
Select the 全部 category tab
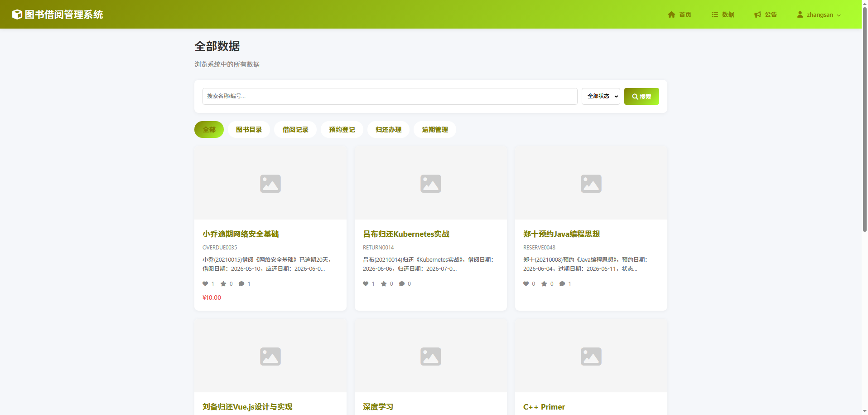(209, 130)
